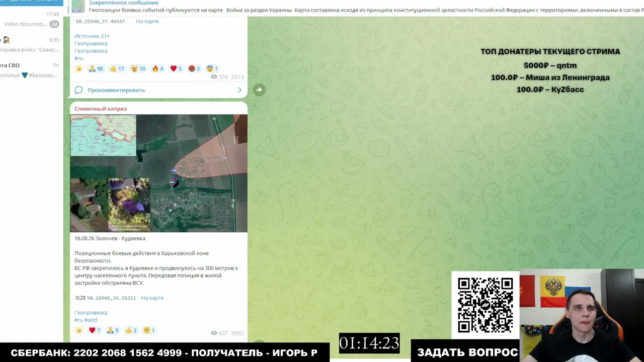The image size is (644, 362).
Task: React with the fire emoji showing 6
Action: [157, 68]
